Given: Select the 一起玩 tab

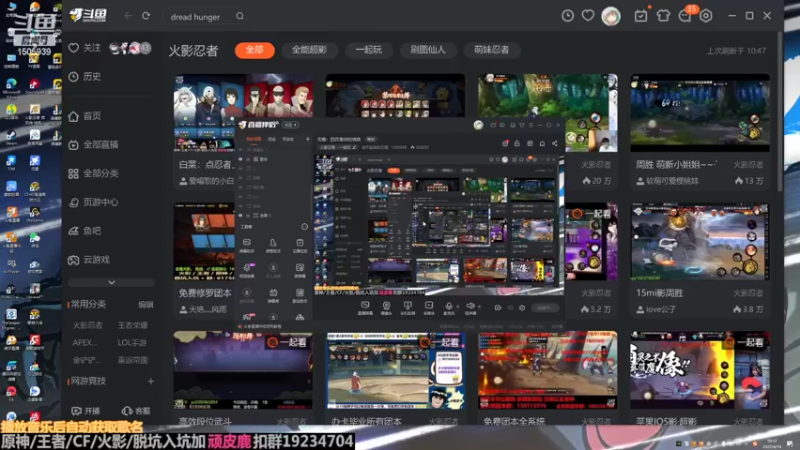Looking at the screenshot, I should click(368, 50).
